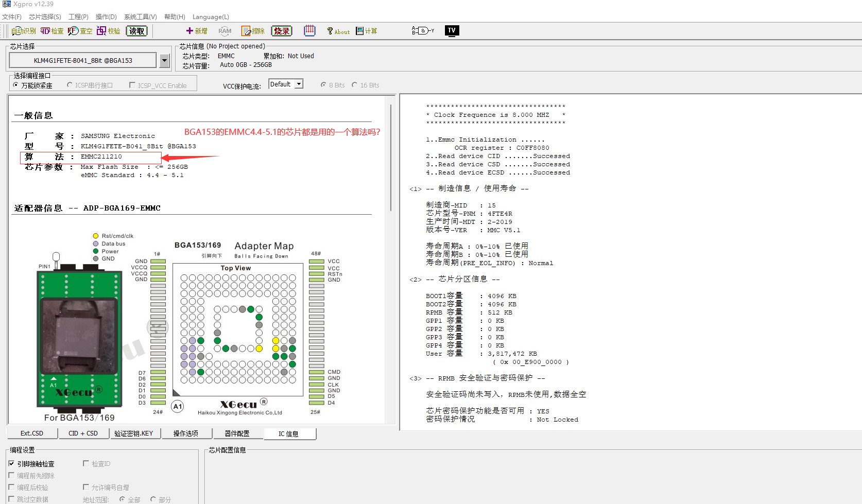Click the 擦除 erase toolbar icon
862x504 pixels.
click(253, 31)
